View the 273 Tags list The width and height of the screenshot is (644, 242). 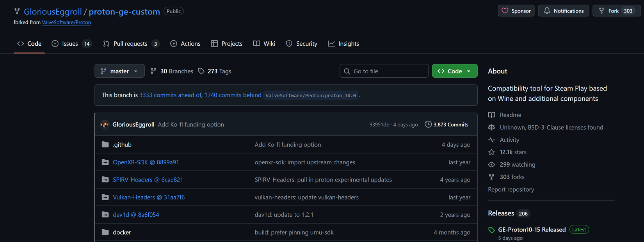point(215,71)
